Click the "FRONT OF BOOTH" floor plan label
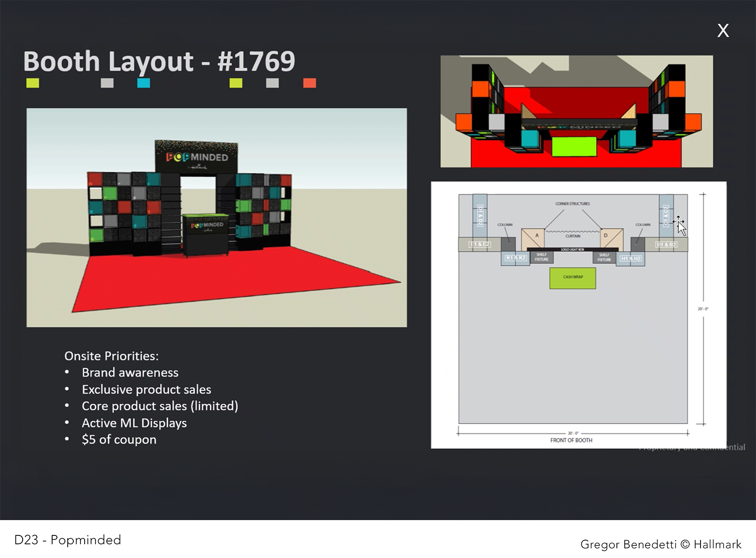 point(571,440)
